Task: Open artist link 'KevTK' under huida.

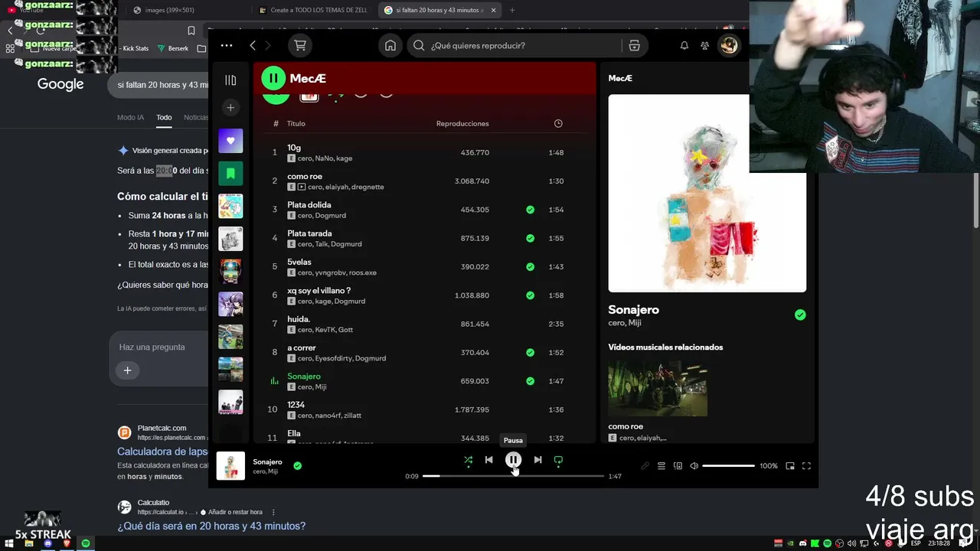Action: coord(325,330)
